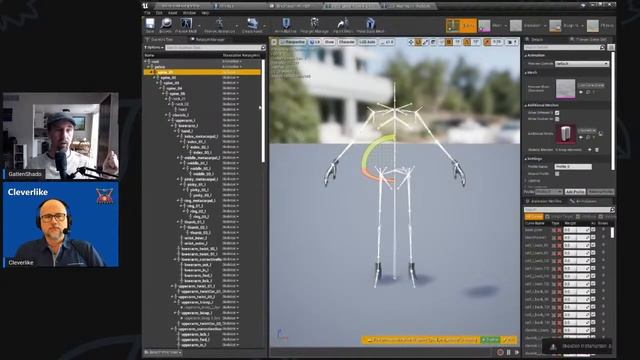640x360 pixels.
Task: Open the Perspective viewport dropdown
Action: pyautogui.click(x=294, y=42)
